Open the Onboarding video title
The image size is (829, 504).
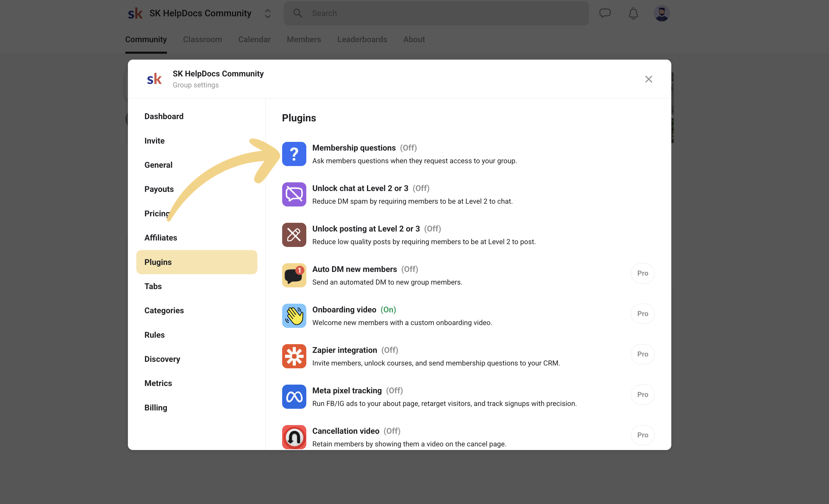coord(344,310)
